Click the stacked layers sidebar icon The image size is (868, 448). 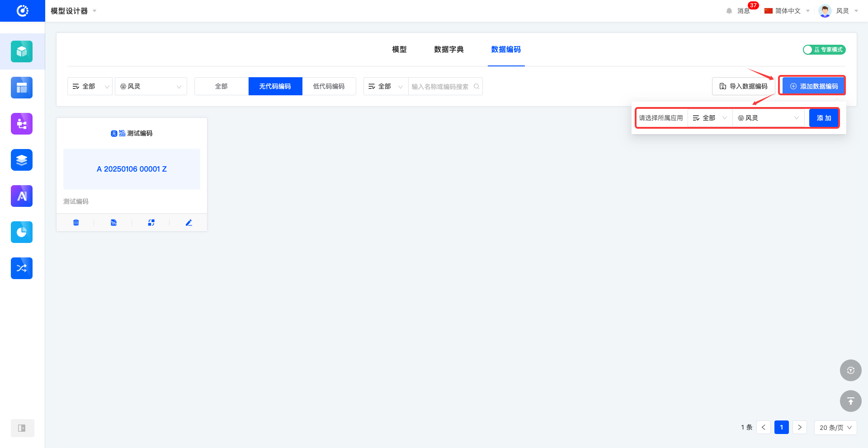click(x=22, y=160)
